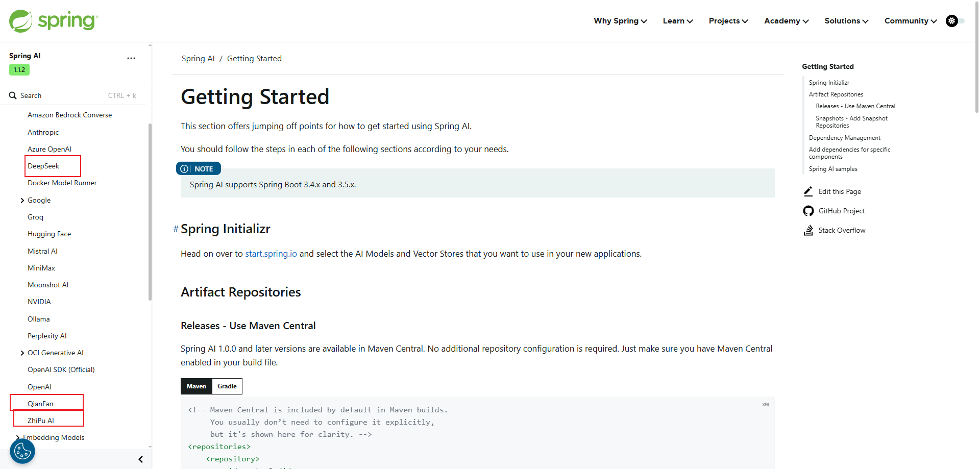
Task: Click the anchor hash beside Spring Initializr
Action: point(176,229)
